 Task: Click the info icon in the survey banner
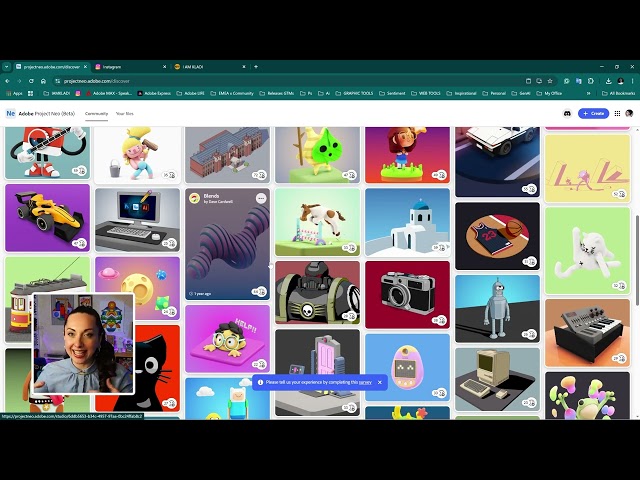click(260, 382)
